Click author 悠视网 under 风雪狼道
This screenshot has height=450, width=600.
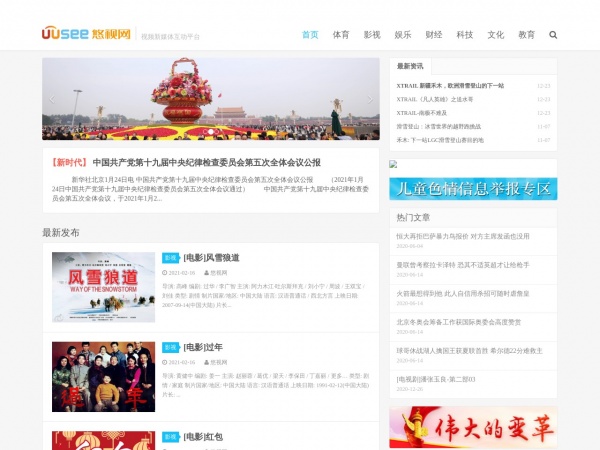[x=216, y=273]
